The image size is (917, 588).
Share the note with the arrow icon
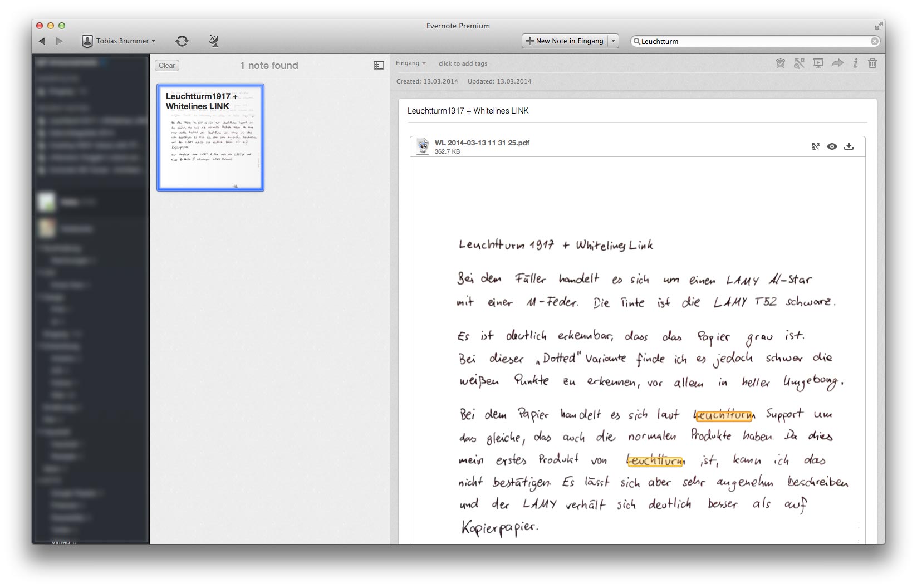pos(837,63)
